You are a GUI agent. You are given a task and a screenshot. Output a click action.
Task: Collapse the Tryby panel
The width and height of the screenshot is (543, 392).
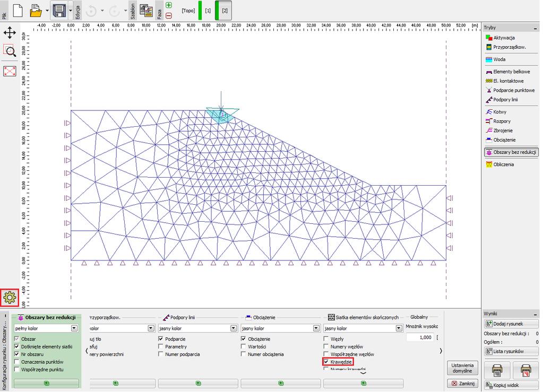[536, 28]
